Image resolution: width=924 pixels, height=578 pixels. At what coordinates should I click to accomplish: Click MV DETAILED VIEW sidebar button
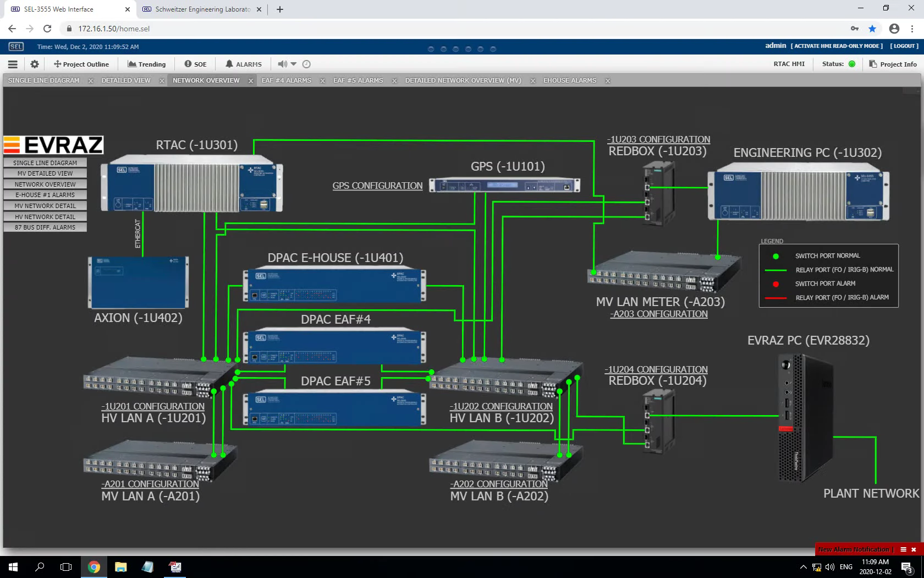tap(45, 173)
